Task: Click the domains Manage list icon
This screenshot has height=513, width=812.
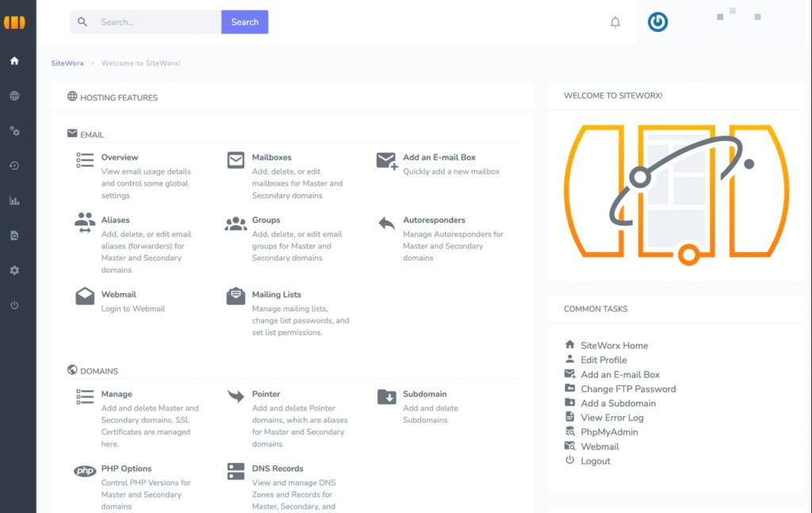Action: tap(85, 396)
